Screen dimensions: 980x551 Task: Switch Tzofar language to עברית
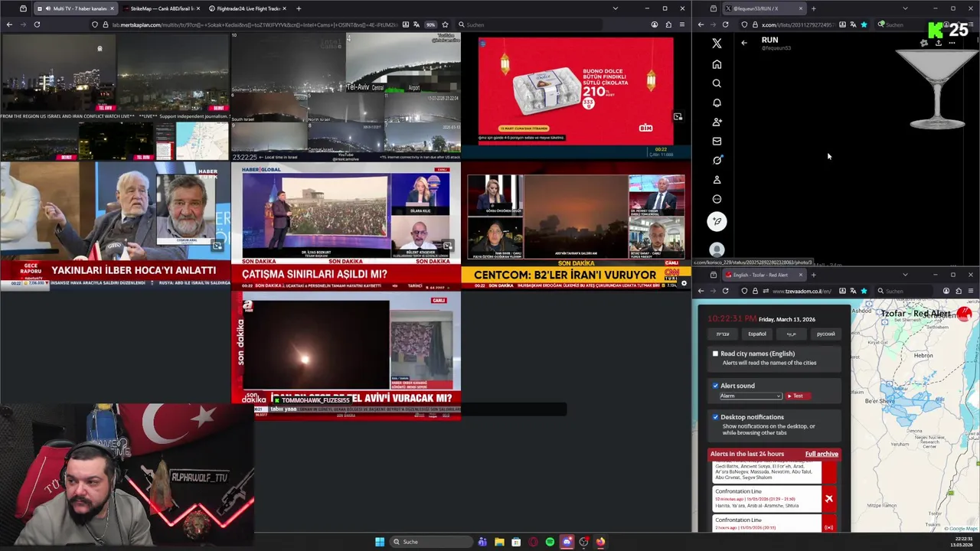click(723, 334)
